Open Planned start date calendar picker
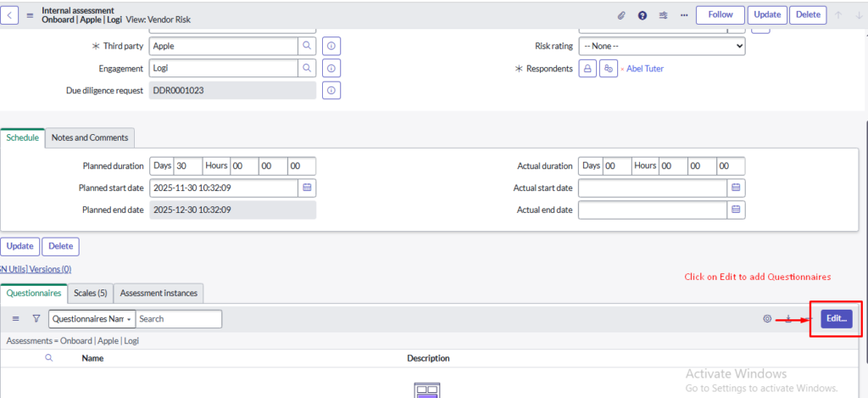The height and width of the screenshot is (398, 868). (x=308, y=188)
